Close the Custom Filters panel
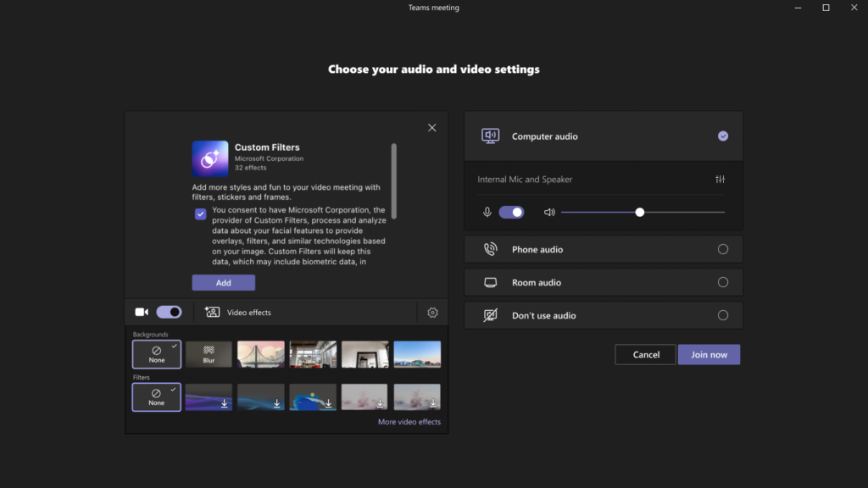The height and width of the screenshot is (488, 868). (431, 128)
